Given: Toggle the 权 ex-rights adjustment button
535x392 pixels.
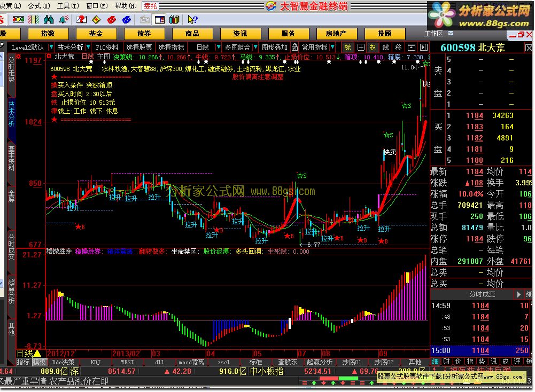Looking at the screenshot, I should [373, 47].
